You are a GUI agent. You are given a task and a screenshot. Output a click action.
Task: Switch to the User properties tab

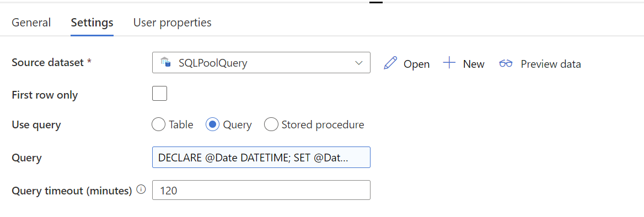pyautogui.click(x=173, y=22)
